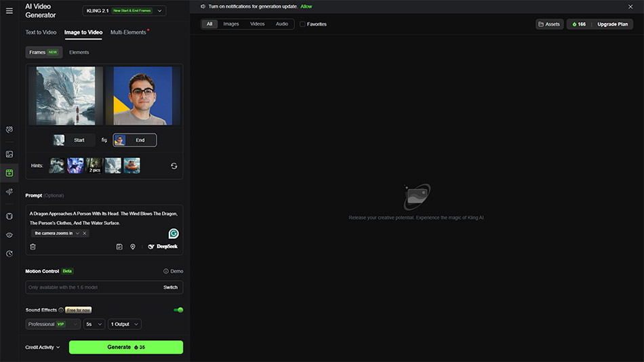Open the AI image generator sidebar icon
The height and width of the screenshot is (362, 644).
tap(9, 154)
